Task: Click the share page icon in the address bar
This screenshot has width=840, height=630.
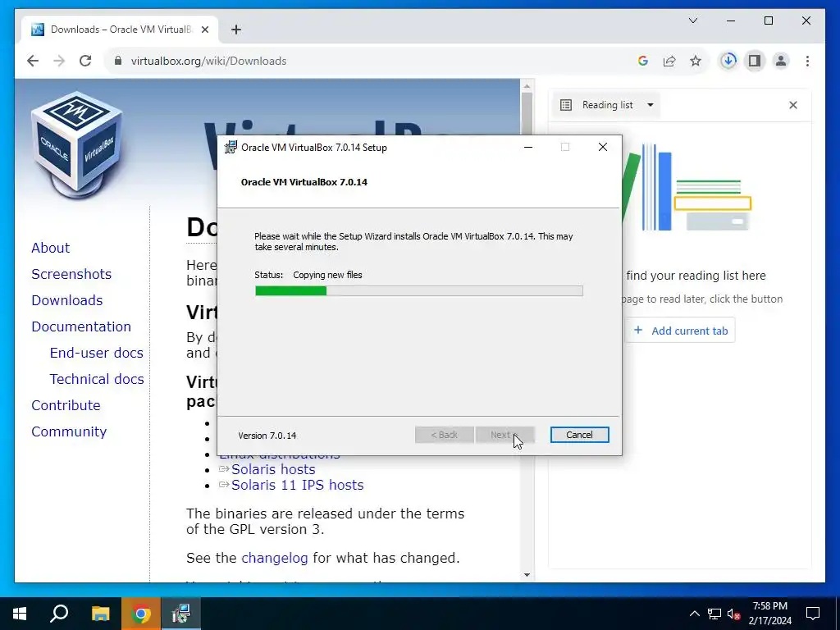Action: pyautogui.click(x=669, y=61)
